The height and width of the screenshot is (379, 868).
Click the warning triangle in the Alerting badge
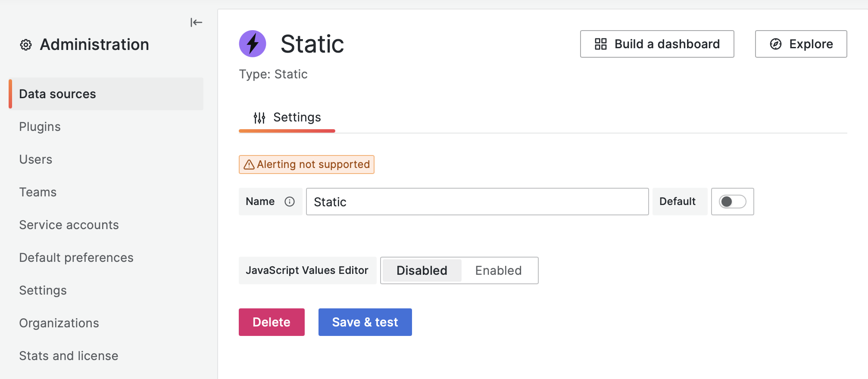tap(249, 165)
